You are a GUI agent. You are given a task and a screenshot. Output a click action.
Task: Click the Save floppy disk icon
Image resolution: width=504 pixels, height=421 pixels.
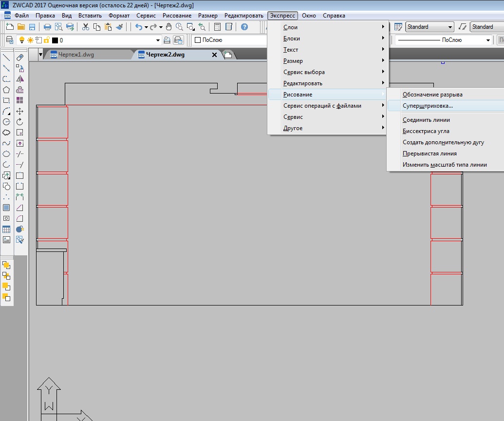[x=32, y=27]
